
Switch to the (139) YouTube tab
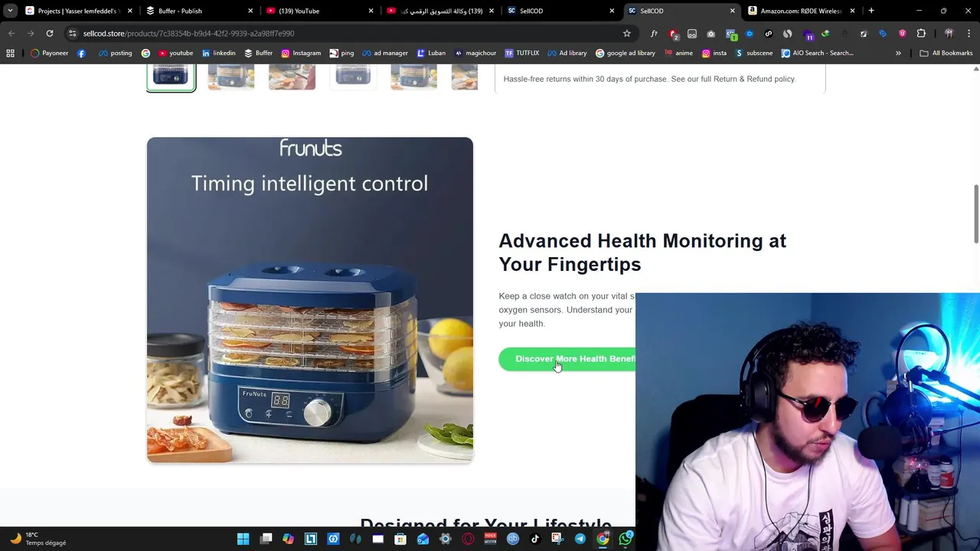319,11
